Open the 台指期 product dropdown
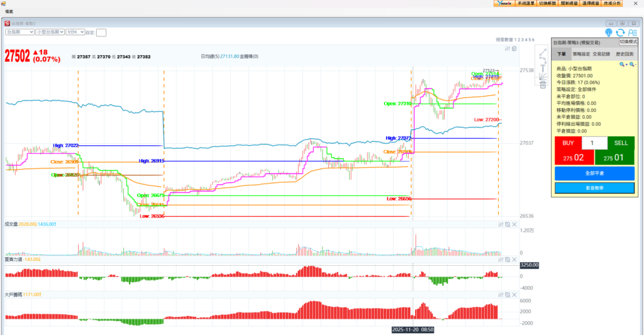 click(x=19, y=31)
